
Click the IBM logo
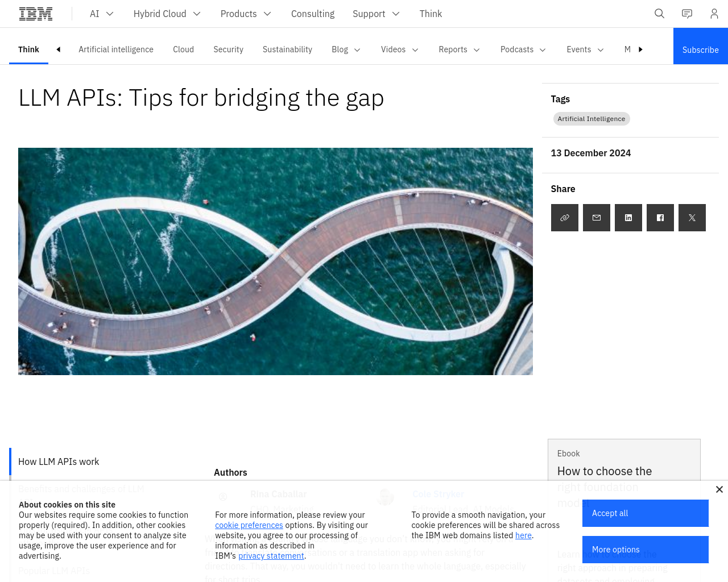pyautogui.click(x=36, y=14)
